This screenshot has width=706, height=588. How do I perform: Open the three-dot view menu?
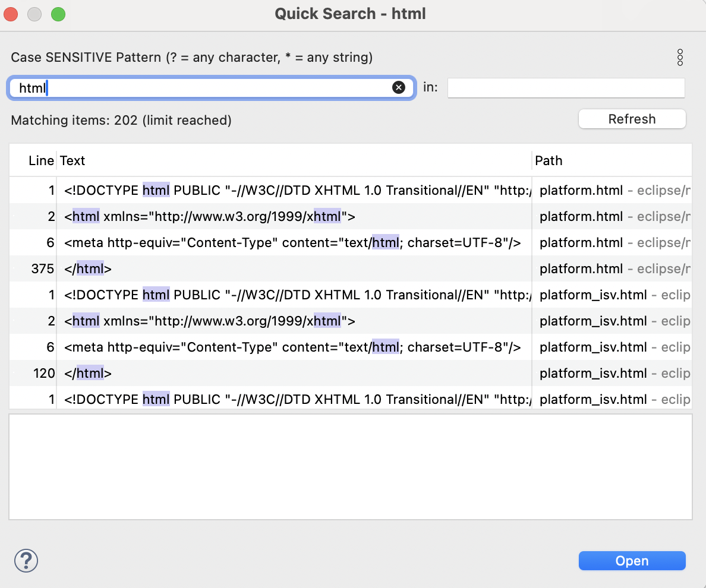pos(680,58)
